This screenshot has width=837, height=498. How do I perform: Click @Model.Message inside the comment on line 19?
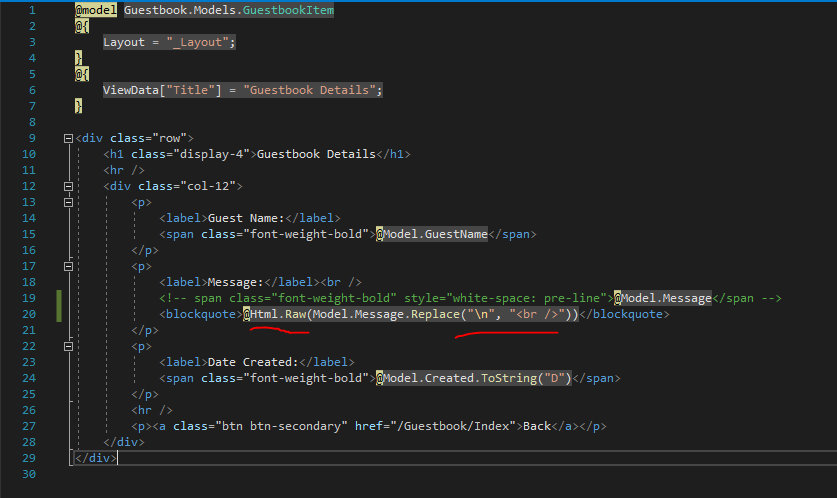663,298
